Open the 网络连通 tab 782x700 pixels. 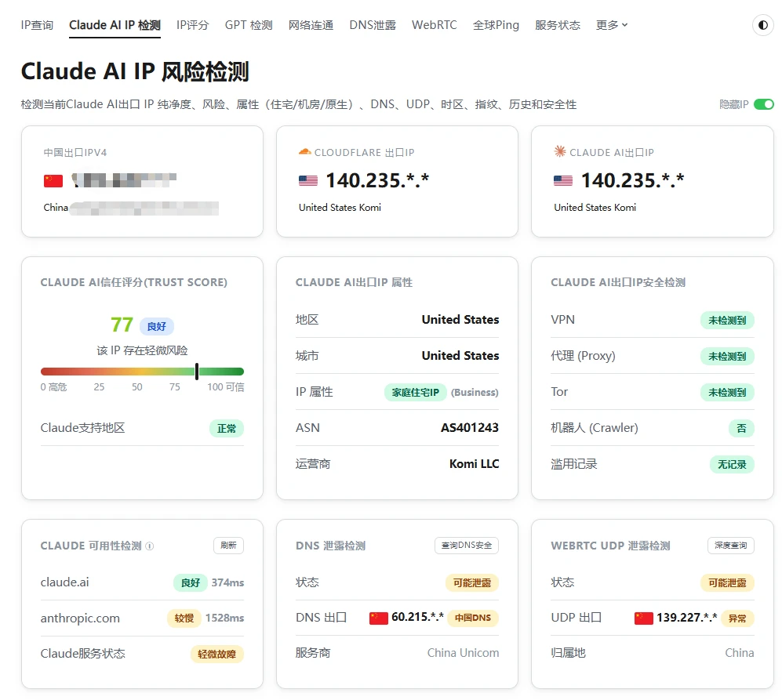pyautogui.click(x=311, y=25)
